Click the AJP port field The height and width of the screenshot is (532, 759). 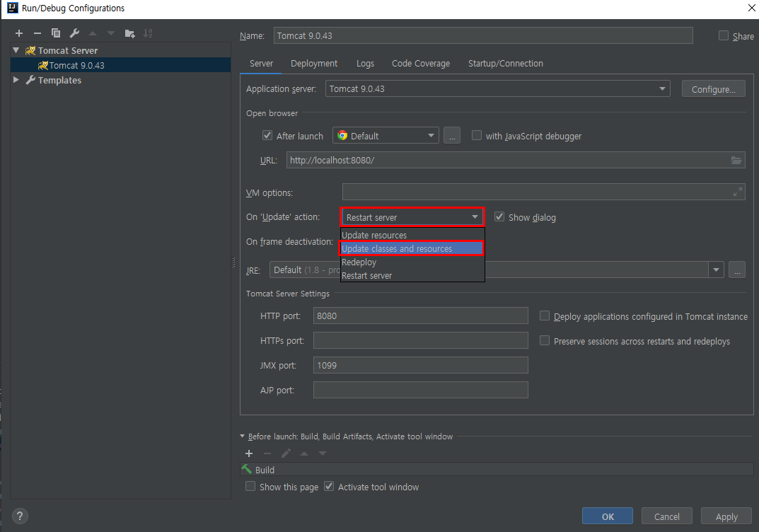[420, 390]
